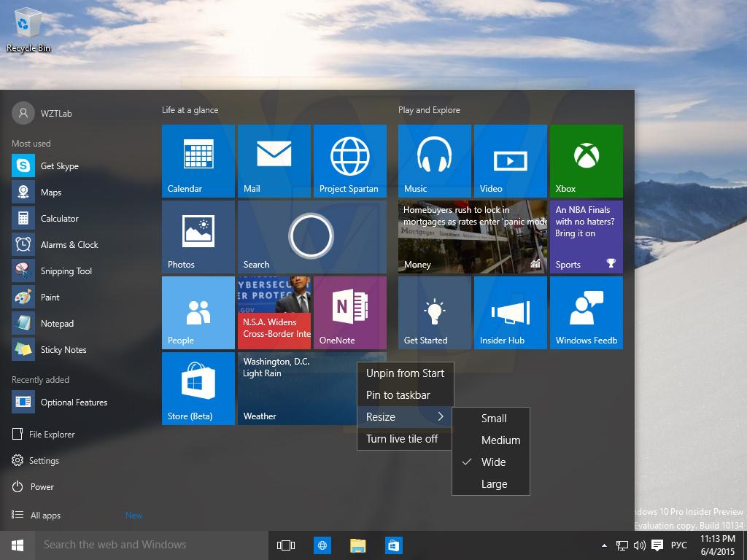
Task: Open the People tile
Action: (198, 312)
